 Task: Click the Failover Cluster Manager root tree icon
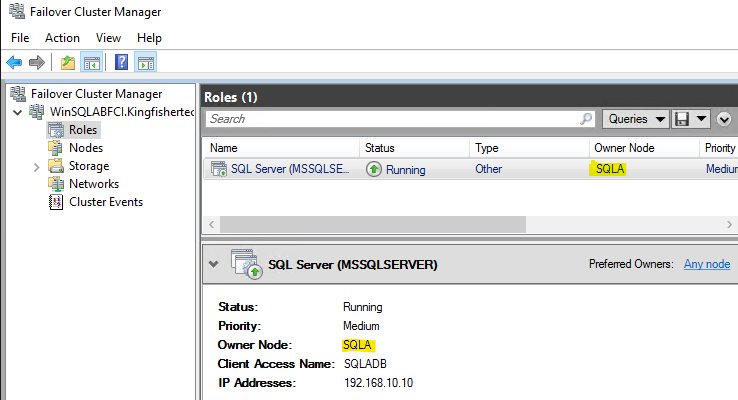(18, 94)
